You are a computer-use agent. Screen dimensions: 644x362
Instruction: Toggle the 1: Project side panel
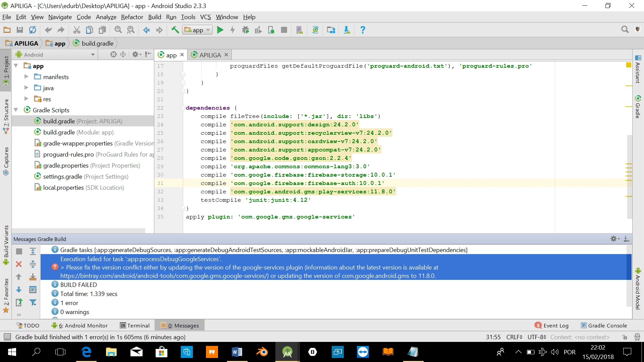pyautogui.click(x=6, y=70)
